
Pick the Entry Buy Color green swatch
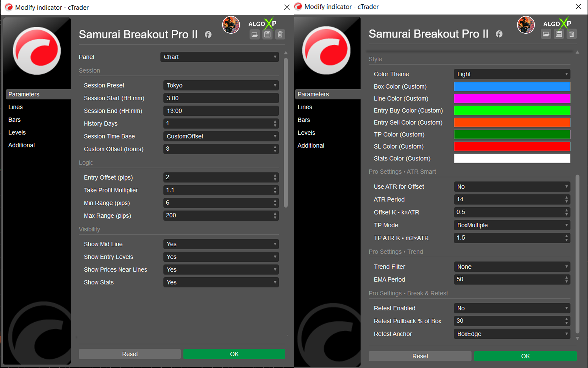[x=512, y=110]
